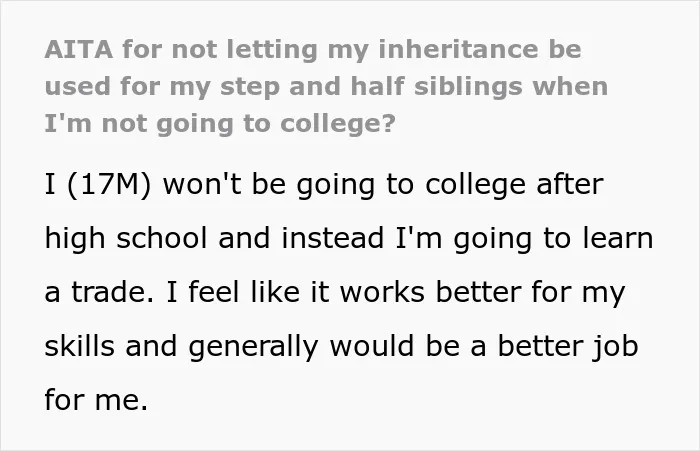This screenshot has height=451, width=700.
Task: Click the word "inheritance" in the title
Action: [x=458, y=49]
